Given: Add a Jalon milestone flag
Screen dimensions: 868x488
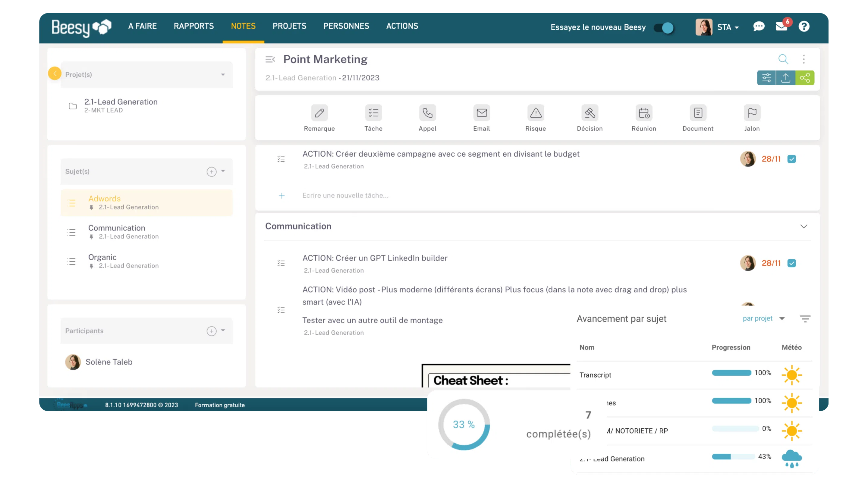Looking at the screenshot, I should click(752, 113).
